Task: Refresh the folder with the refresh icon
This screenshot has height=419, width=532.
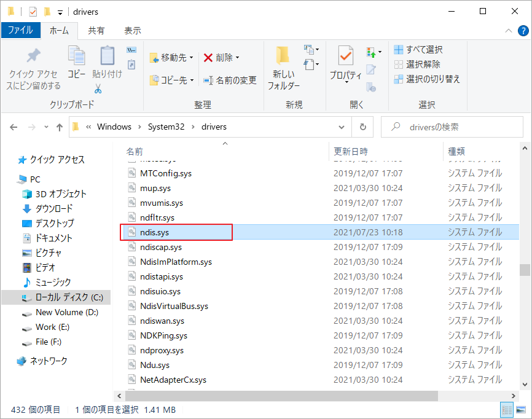Action: [362, 127]
